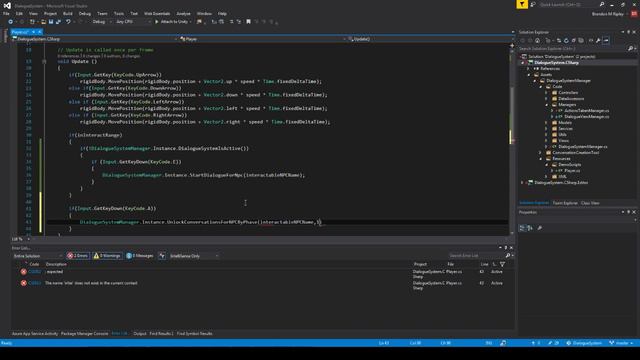Toggle the 0 Messages filter button

(x=140, y=256)
